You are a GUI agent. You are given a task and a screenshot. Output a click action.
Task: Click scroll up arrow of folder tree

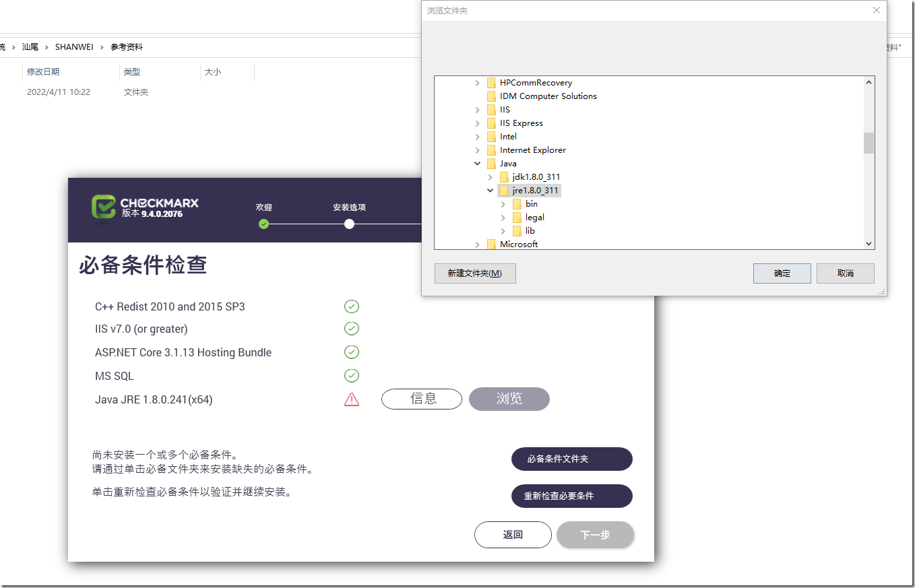click(x=869, y=82)
